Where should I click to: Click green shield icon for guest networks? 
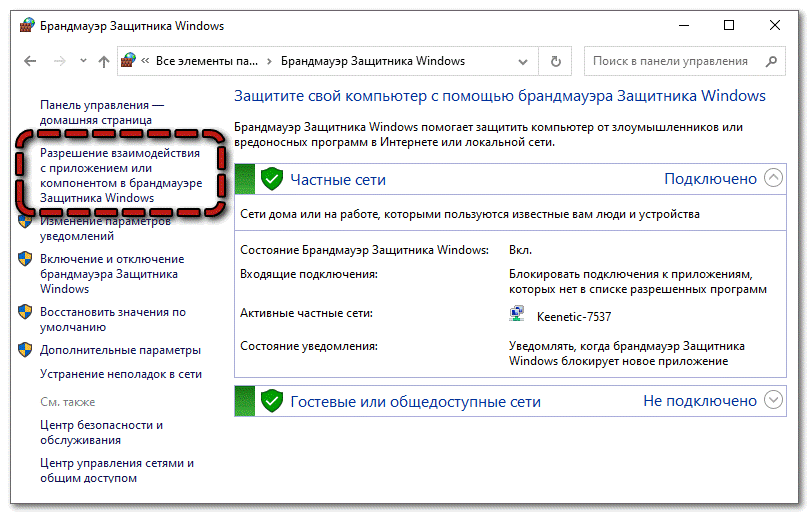pyautogui.click(x=272, y=401)
